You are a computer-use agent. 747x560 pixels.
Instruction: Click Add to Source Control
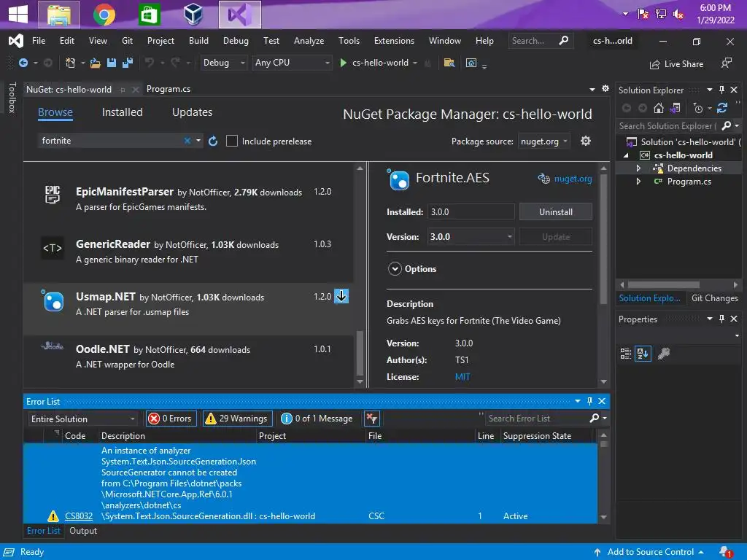[x=650, y=552]
